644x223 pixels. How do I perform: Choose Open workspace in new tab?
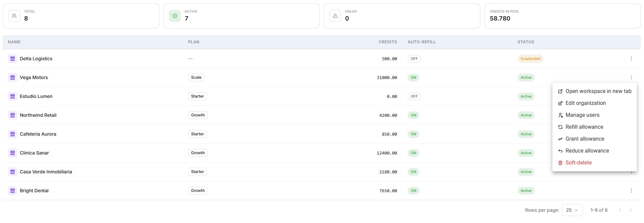(x=594, y=91)
